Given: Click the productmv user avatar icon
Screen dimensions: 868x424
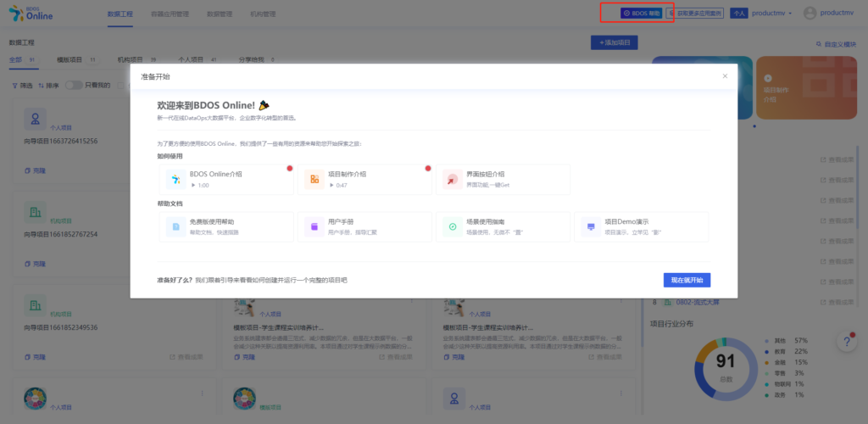Looking at the screenshot, I should (810, 14).
